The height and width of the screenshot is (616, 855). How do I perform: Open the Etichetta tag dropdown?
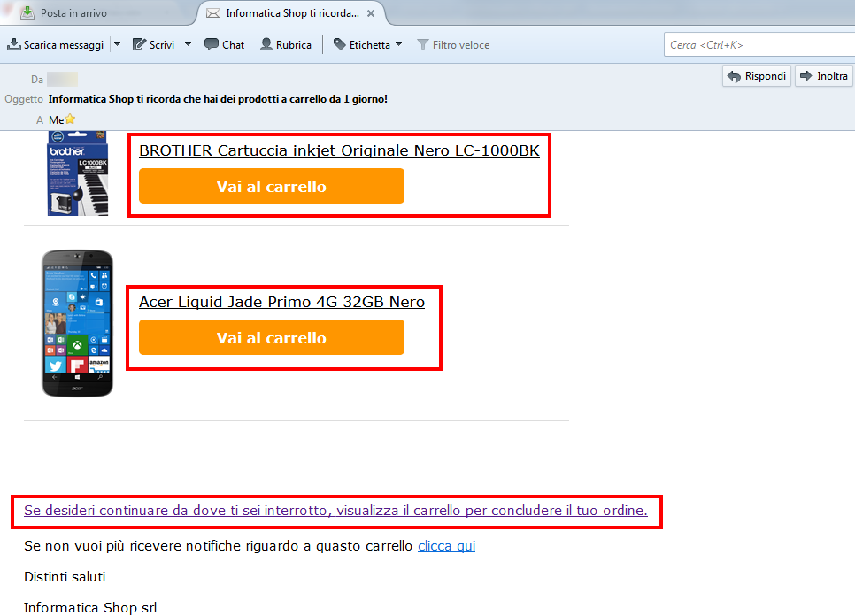tap(367, 45)
